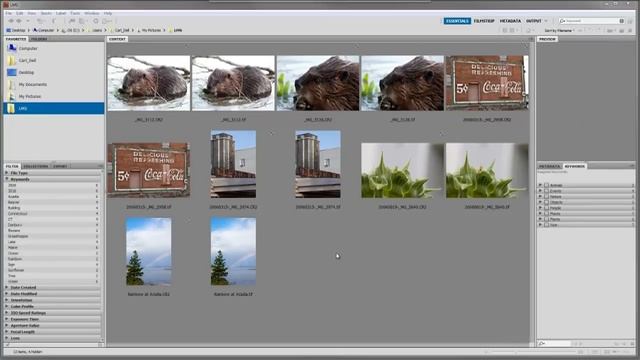
Task: Go forward with the Forward arrow
Action: [x=19, y=21]
